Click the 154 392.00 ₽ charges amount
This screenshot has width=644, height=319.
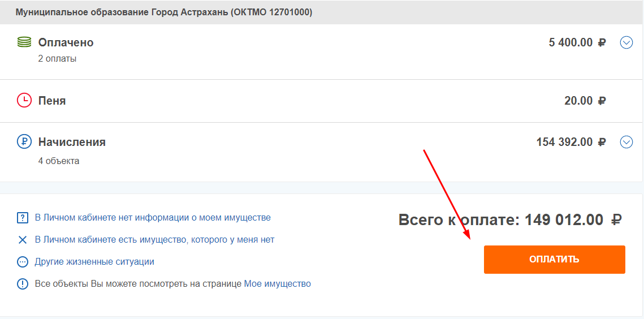click(570, 142)
